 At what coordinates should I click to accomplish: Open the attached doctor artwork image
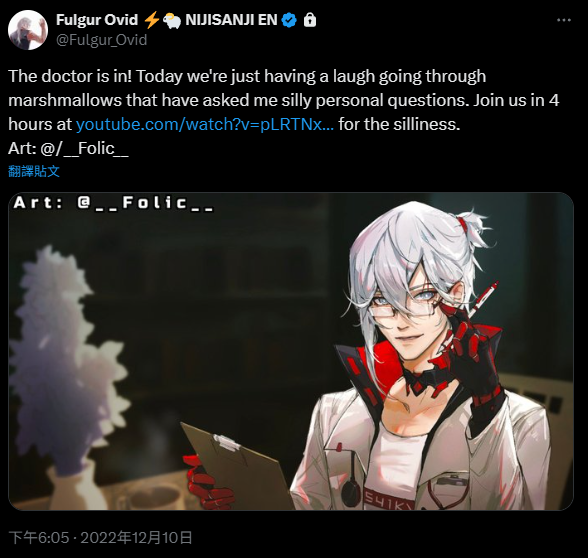(291, 351)
